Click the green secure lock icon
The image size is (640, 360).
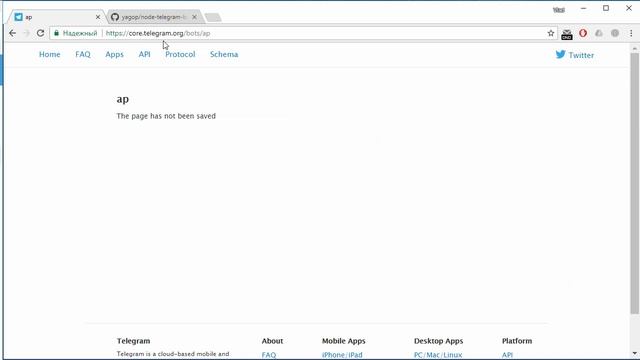(x=56, y=33)
